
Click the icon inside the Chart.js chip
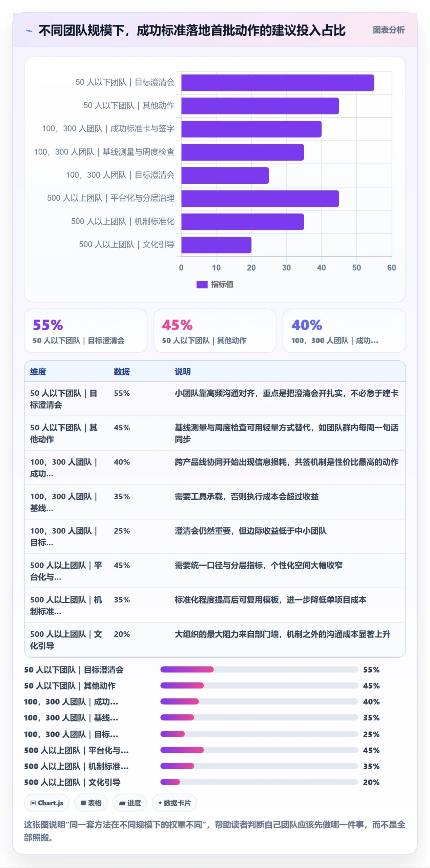click(x=33, y=803)
